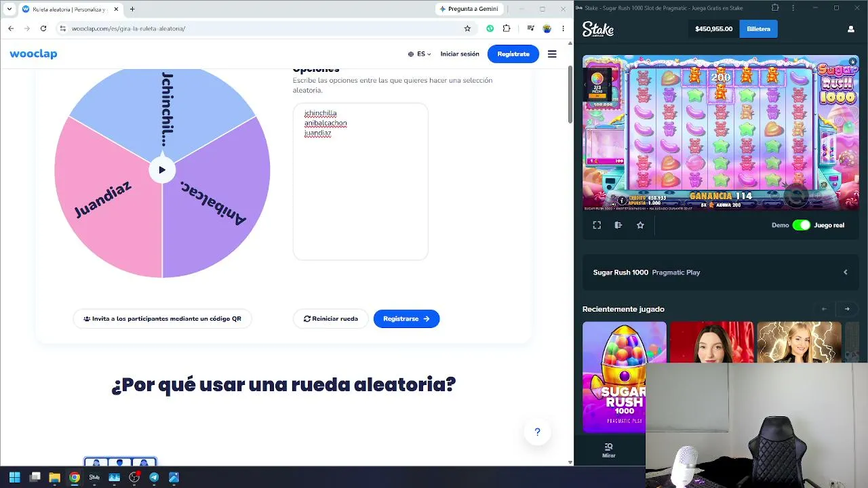Click Pregunta a Gemini button

469,9
